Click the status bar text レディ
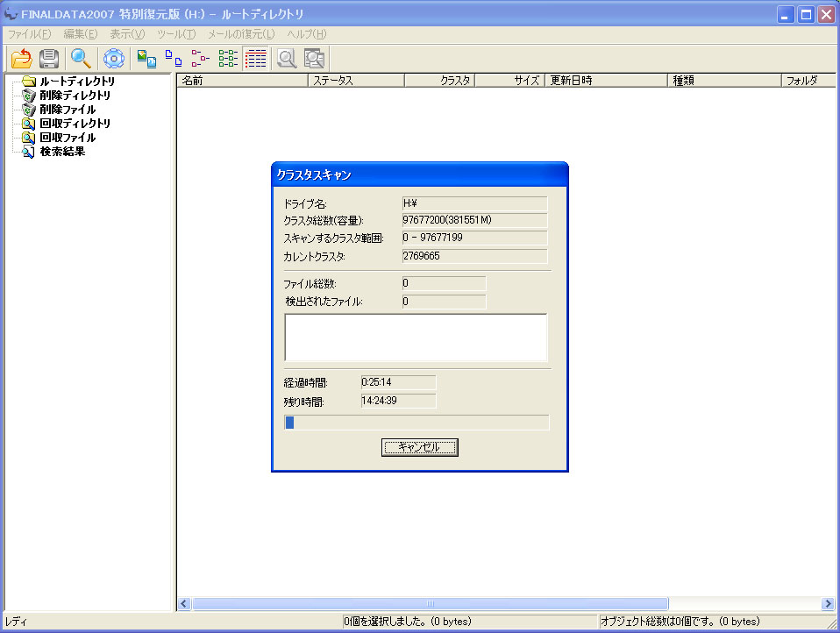The image size is (840, 633). click(x=16, y=622)
